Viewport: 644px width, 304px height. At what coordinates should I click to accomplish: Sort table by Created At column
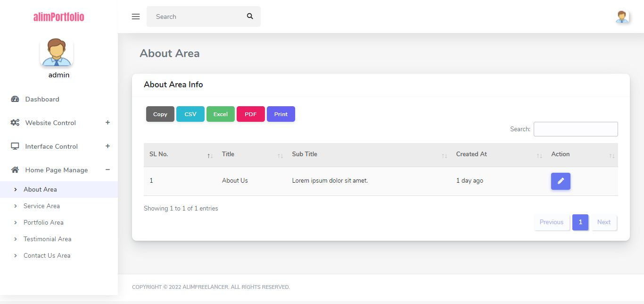point(498,155)
